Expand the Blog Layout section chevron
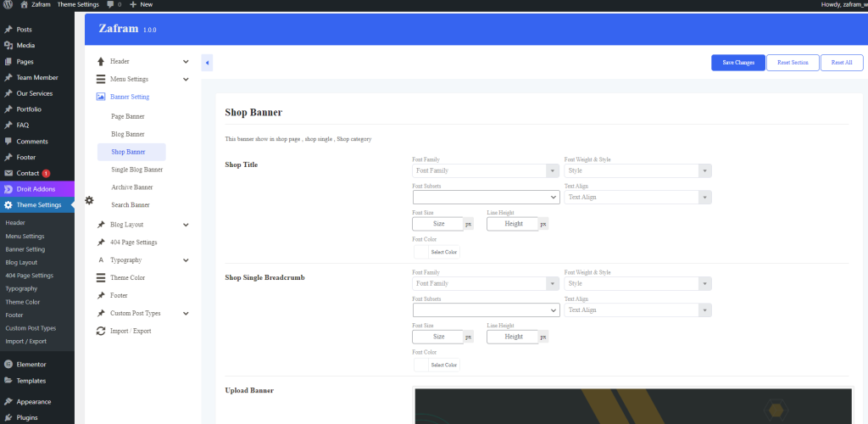The height and width of the screenshot is (424, 868). click(x=186, y=225)
